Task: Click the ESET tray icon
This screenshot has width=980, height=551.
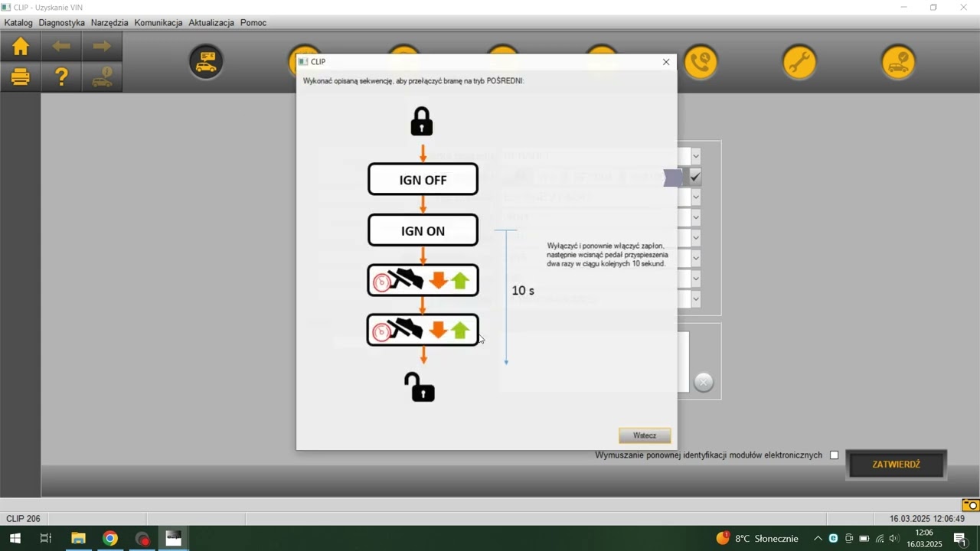Action: tap(833, 539)
